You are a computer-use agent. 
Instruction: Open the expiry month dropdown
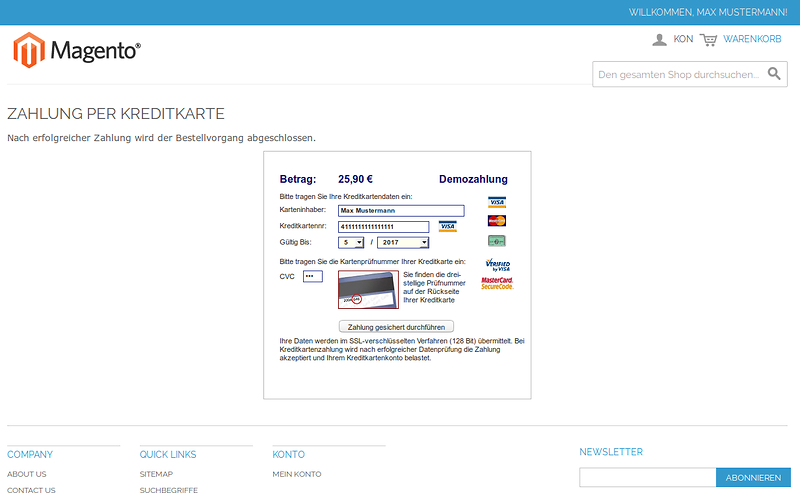click(351, 242)
